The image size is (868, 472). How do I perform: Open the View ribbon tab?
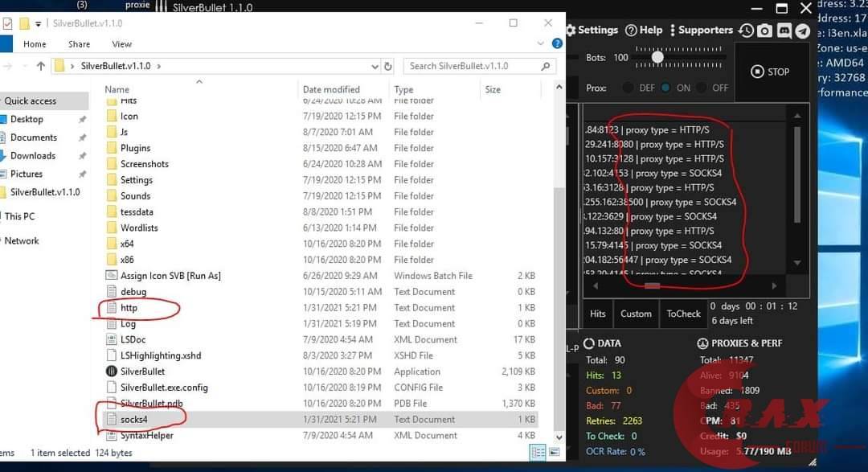[122, 43]
